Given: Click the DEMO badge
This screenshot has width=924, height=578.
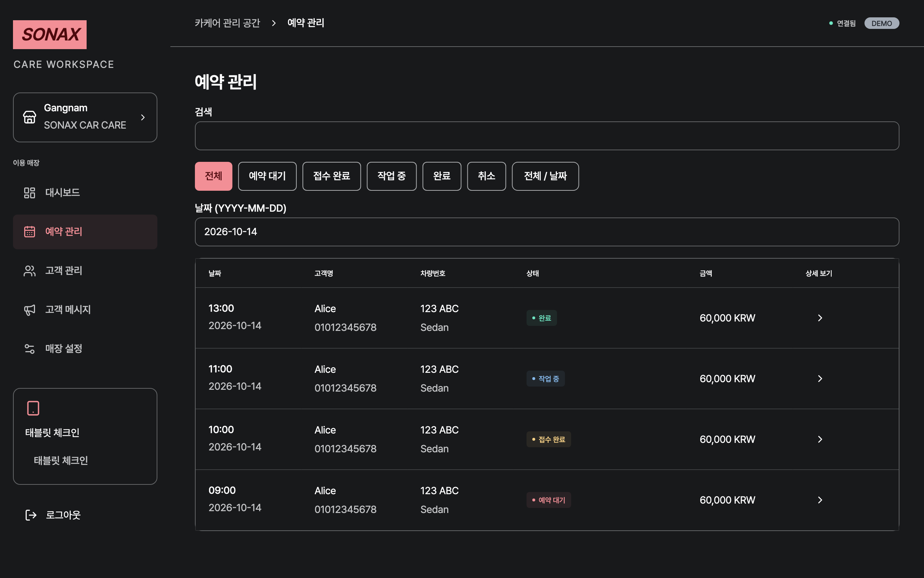Looking at the screenshot, I should pos(882,23).
